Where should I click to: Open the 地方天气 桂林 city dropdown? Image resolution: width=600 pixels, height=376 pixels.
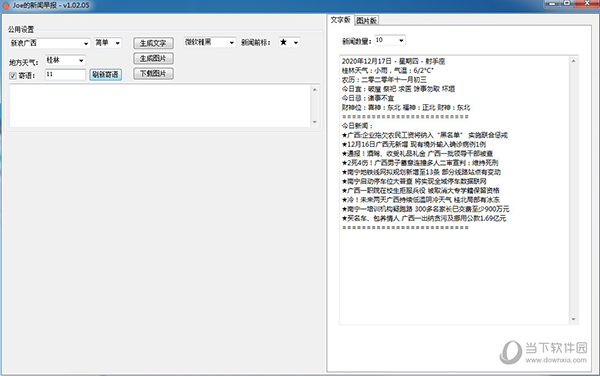pyautogui.click(x=65, y=60)
